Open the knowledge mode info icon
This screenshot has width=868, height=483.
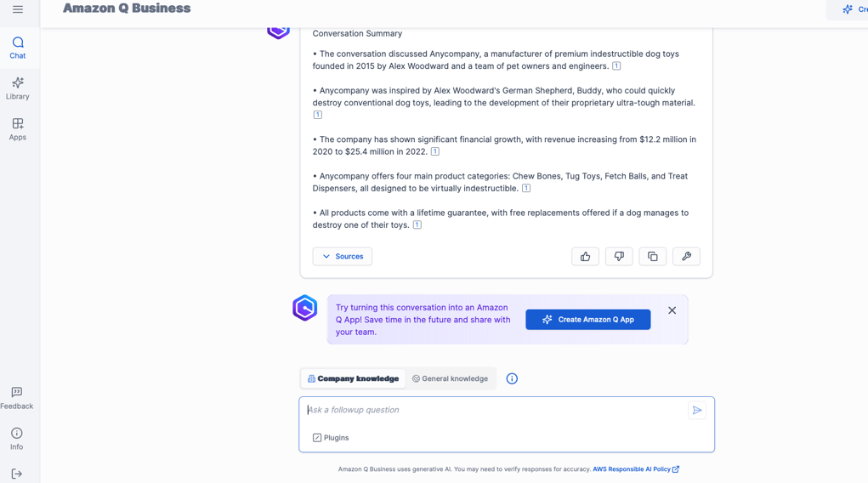512,379
